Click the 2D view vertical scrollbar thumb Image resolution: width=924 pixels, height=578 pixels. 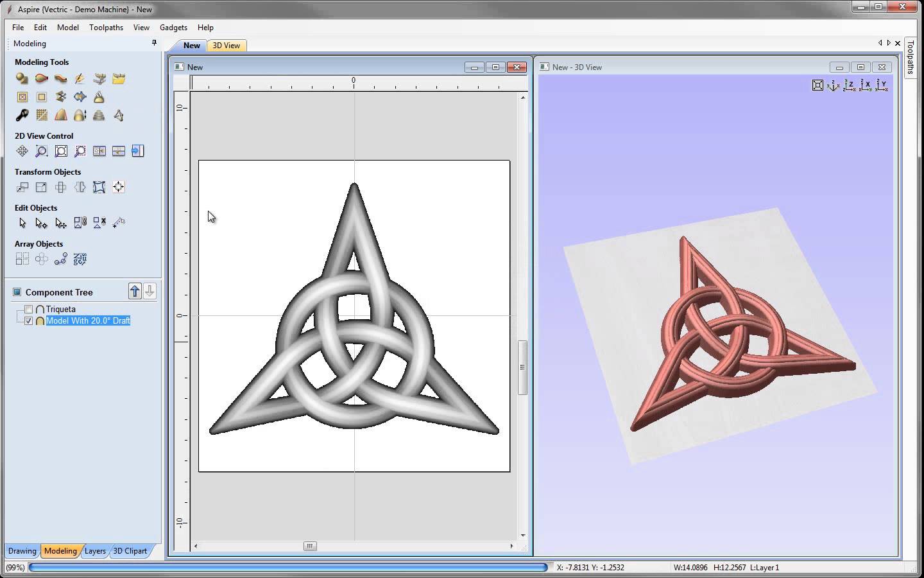(x=522, y=367)
